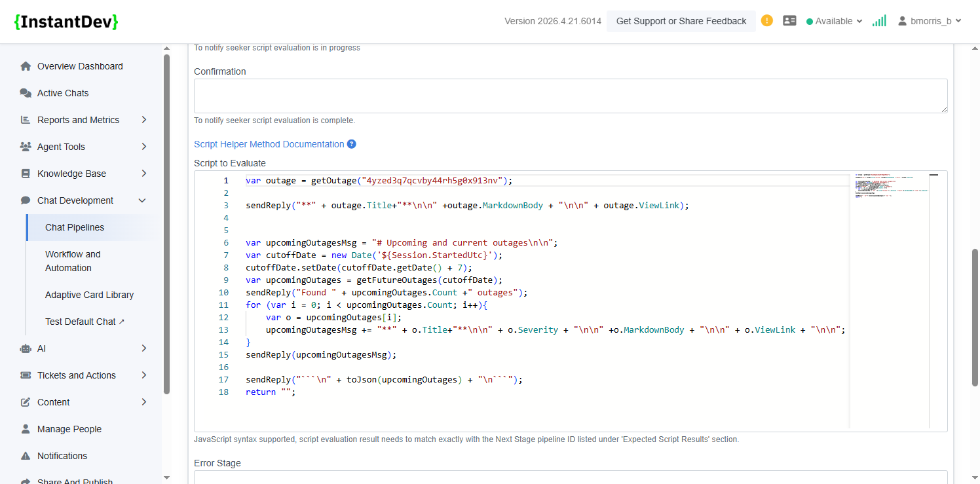Click line 17 toJson sendReply statement

click(x=384, y=380)
